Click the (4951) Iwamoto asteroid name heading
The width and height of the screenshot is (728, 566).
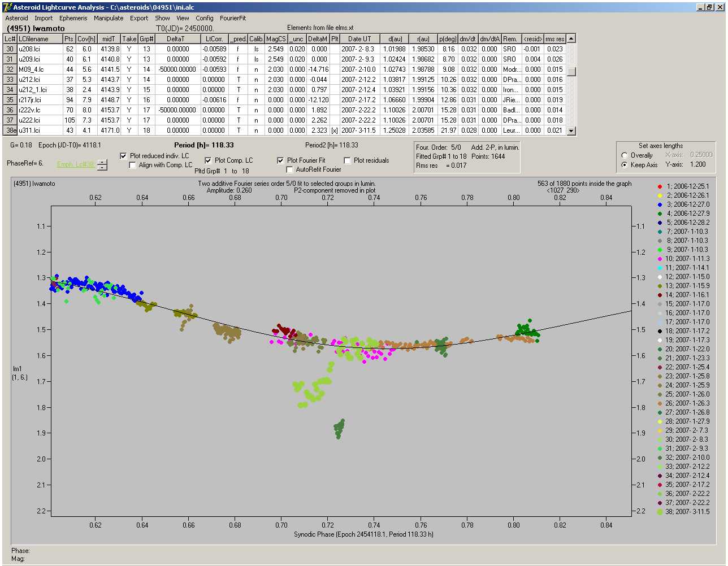coord(35,28)
